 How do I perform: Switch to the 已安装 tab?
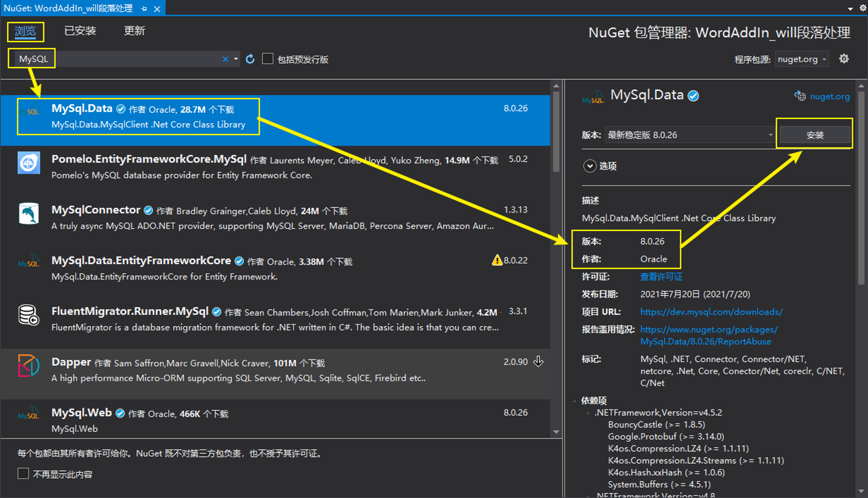pyautogui.click(x=79, y=30)
